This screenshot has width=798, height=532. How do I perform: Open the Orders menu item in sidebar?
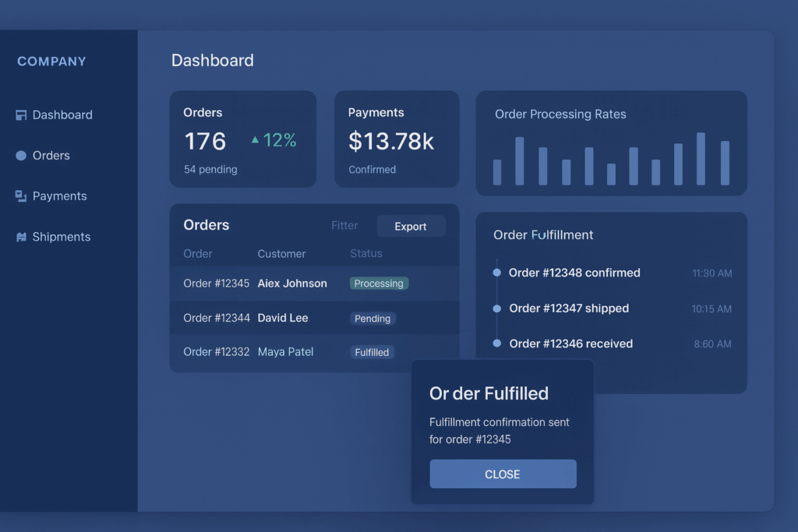tap(51, 156)
